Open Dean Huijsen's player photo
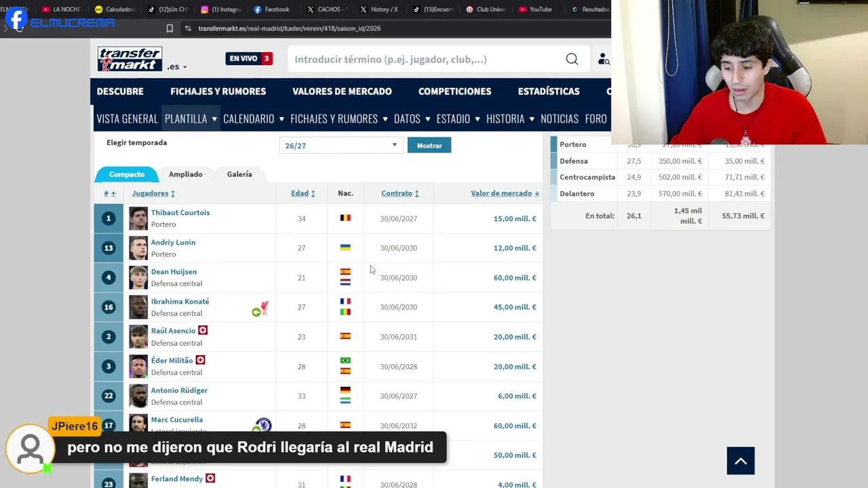Image resolution: width=868 pixels, height=488 pixels. tap(138, 277)
